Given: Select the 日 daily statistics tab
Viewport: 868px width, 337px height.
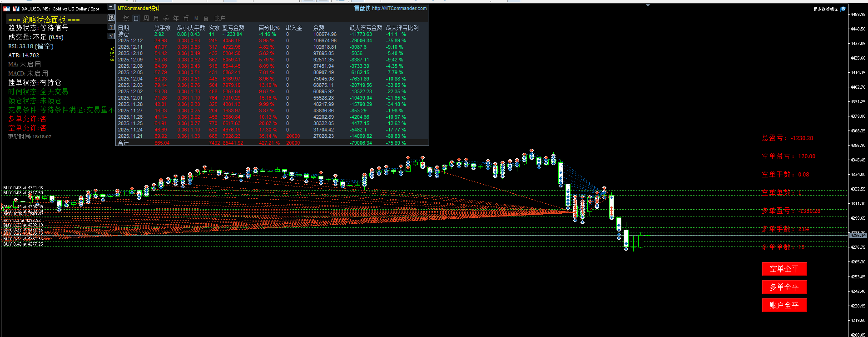Looking at the screenshot, I should click(x=136, y=18).
